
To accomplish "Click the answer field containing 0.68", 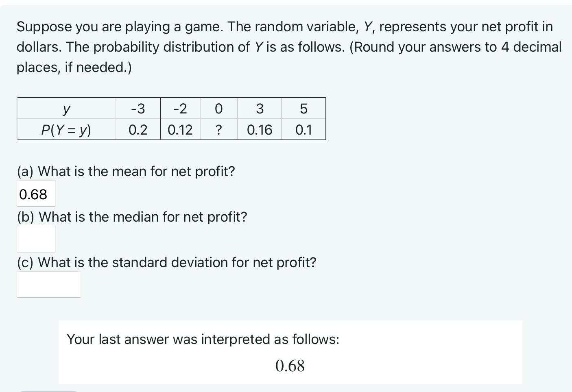I will point(36,193).
